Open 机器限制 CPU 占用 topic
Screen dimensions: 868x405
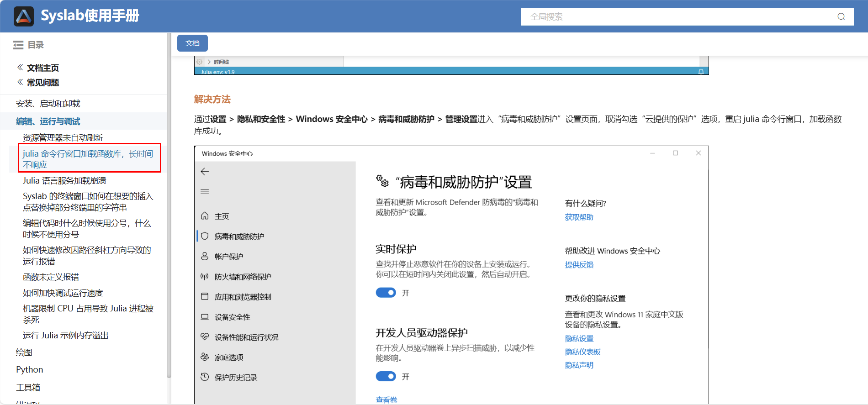[x=88, y=314]
